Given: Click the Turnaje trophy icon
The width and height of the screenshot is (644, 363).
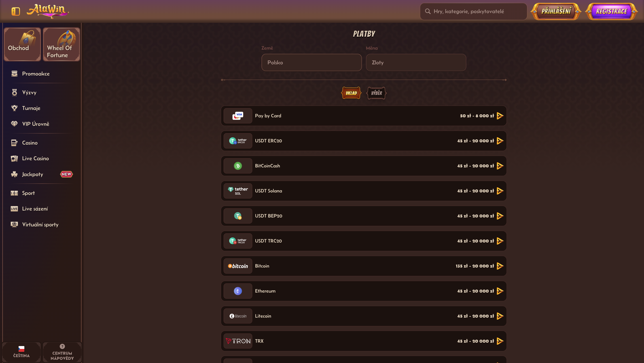Looking at the screenshot, I should click(14, 108).
